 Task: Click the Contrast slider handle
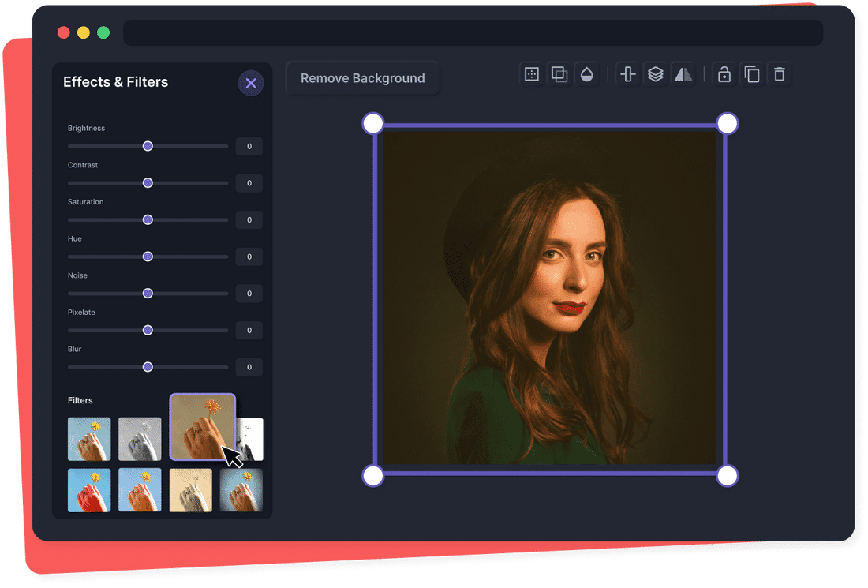pyautogui.click(x=148, y=182)
